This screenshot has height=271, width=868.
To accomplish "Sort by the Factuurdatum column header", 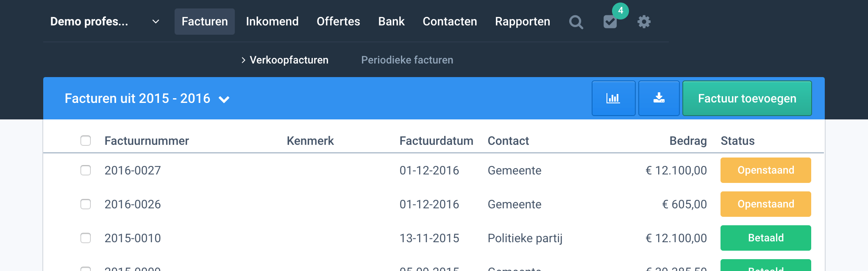I will click(x=436, y=141).
